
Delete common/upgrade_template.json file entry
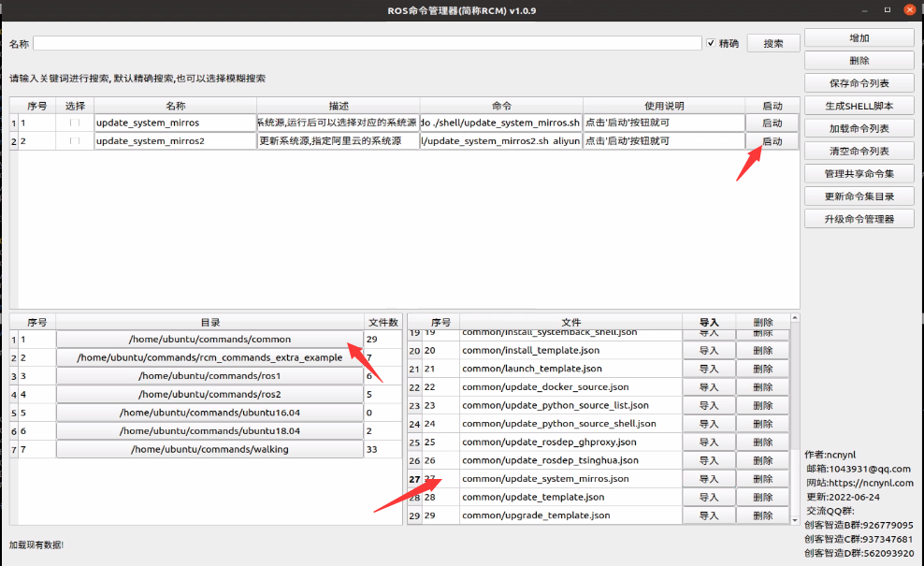(x=762, y=515)
